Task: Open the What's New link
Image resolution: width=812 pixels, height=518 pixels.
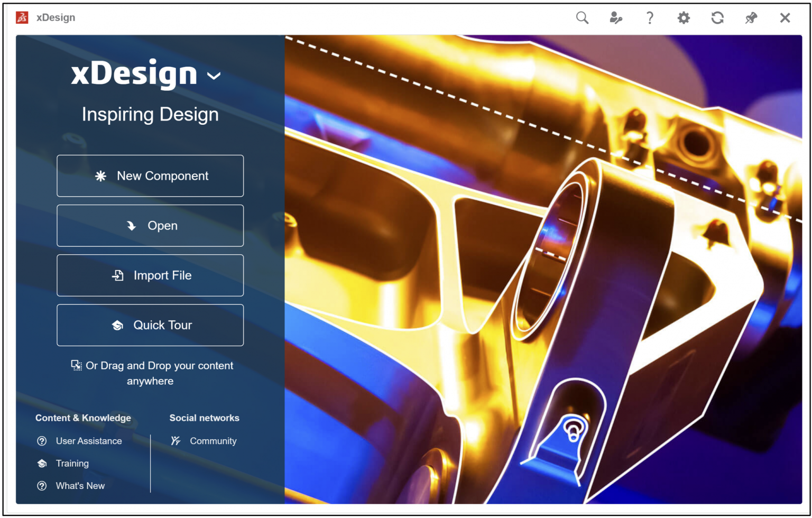Action: [80, 486]
